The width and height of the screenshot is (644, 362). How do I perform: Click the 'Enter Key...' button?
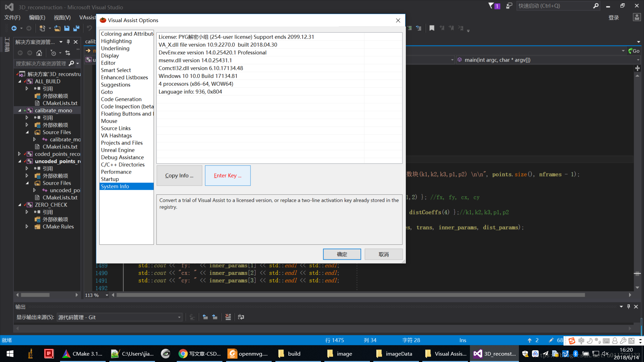227,175
